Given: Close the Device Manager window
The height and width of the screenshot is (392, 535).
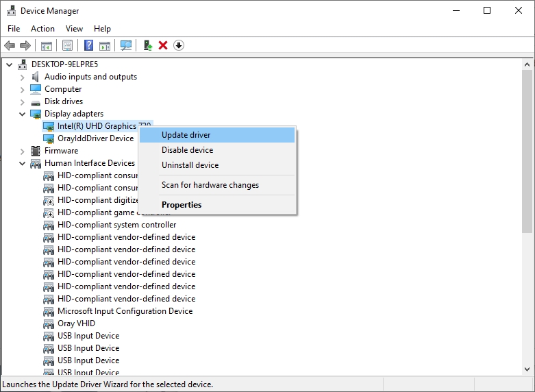Looking at the screenshot, I should (519, 10).
